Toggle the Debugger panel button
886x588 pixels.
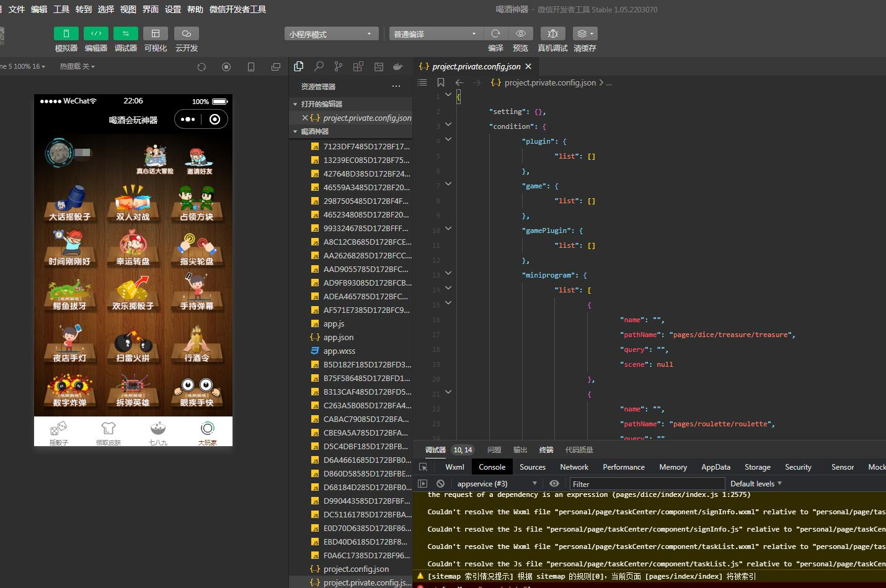point(126,33)
